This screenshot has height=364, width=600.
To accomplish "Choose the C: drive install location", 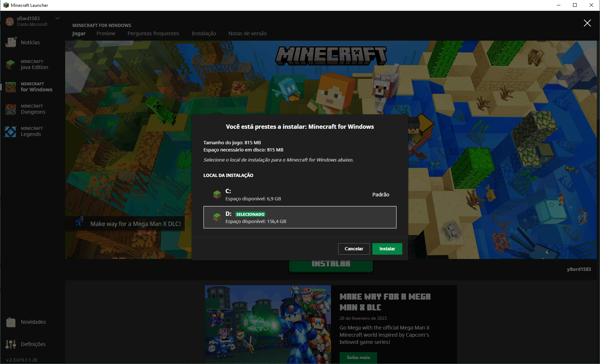I will [x=300, y=195].
